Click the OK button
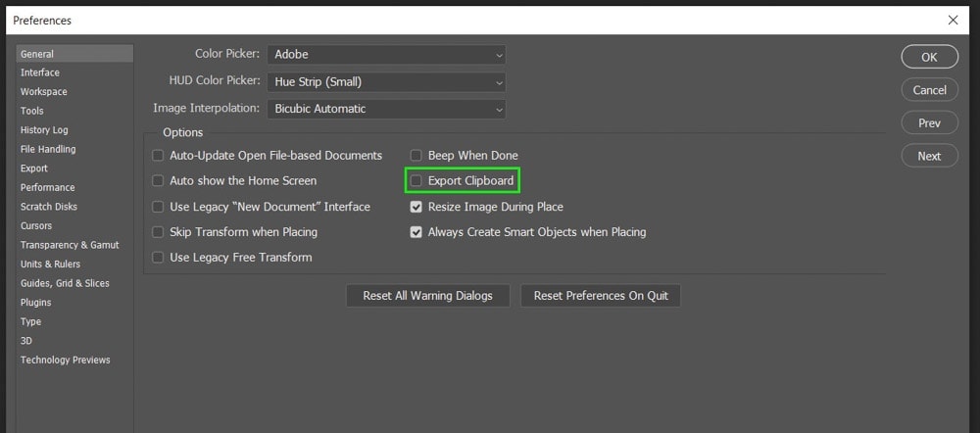 [929, 57]
